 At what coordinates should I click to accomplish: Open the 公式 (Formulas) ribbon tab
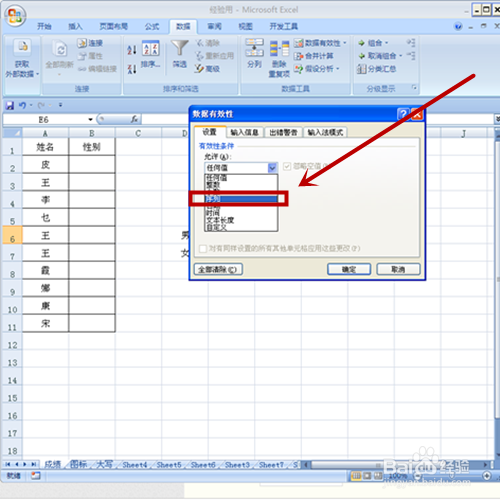click(x=152, y=26)
